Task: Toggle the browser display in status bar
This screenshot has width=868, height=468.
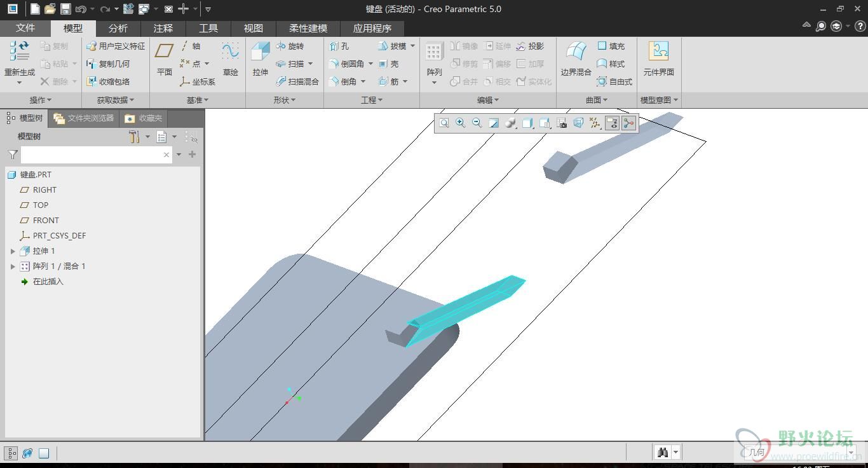Action: (27, 453)
